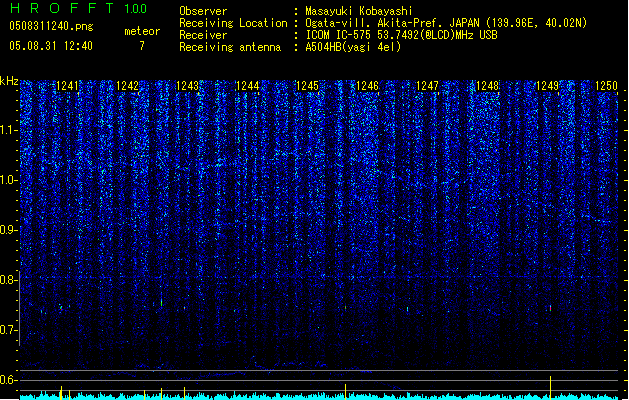Click the Receiving antenna label

coord(230,47)
